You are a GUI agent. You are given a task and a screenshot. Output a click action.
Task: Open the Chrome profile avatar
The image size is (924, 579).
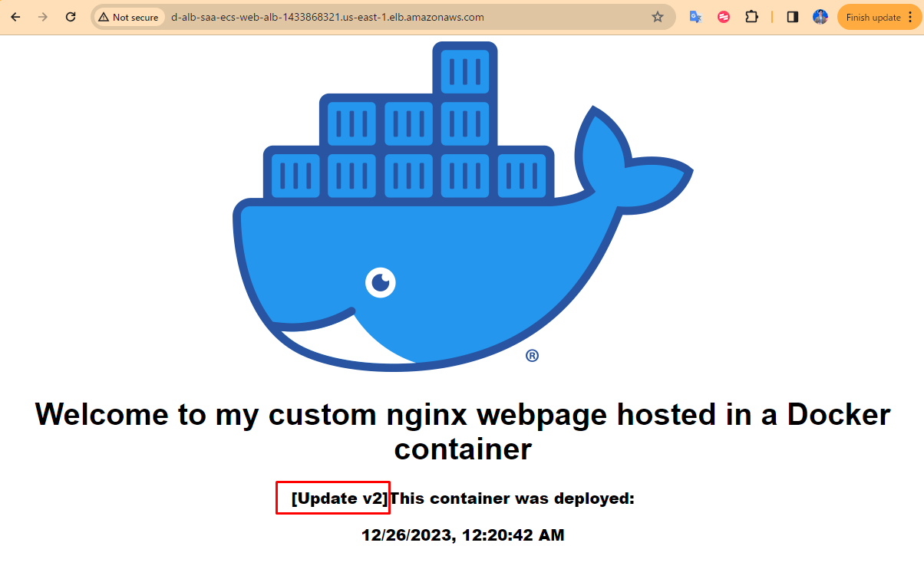click(820, 17)
